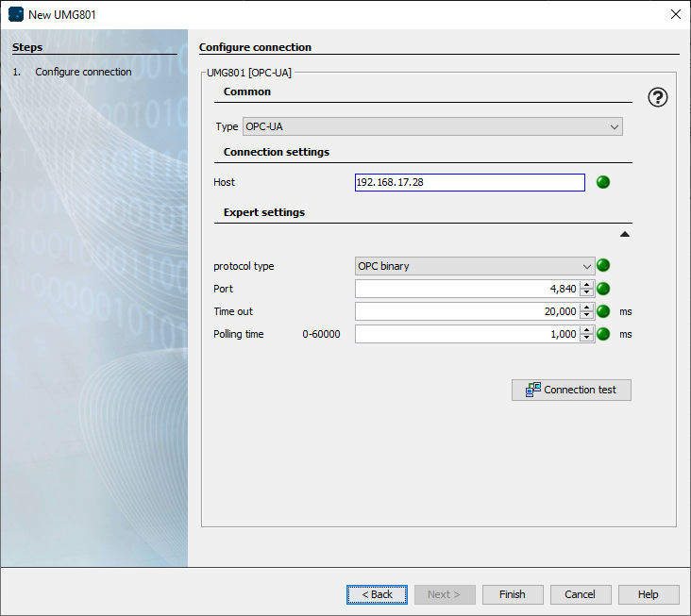Run the Connection test

(x=571, y=390)
